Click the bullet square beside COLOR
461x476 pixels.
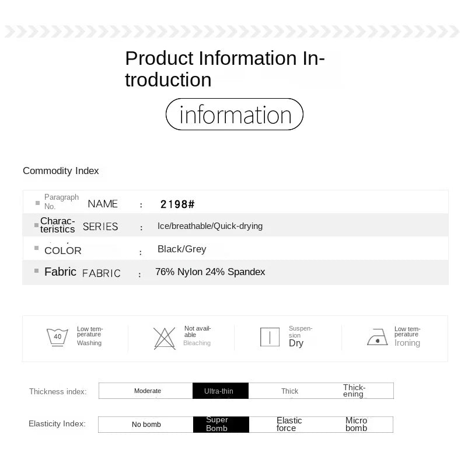[37, 249]
